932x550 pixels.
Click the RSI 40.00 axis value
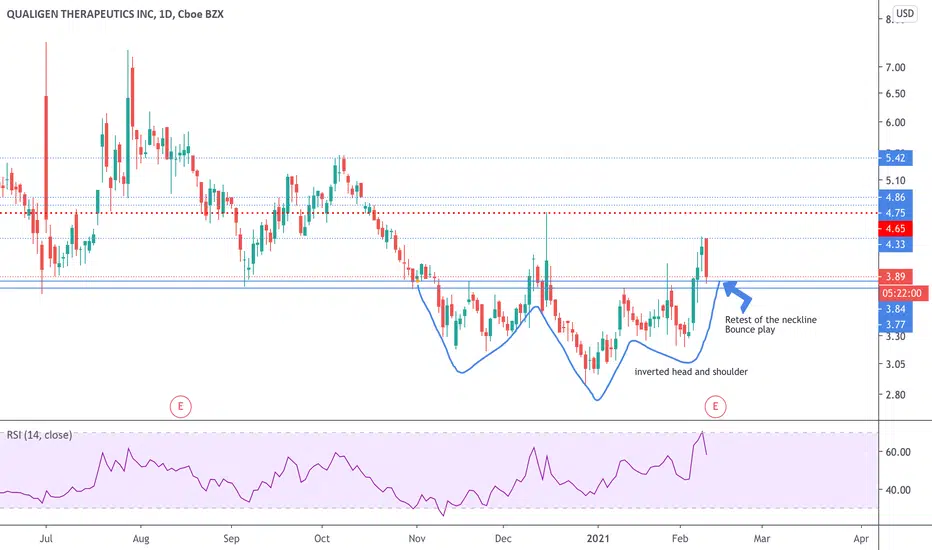pyautogui.click(x=898, y=490)
